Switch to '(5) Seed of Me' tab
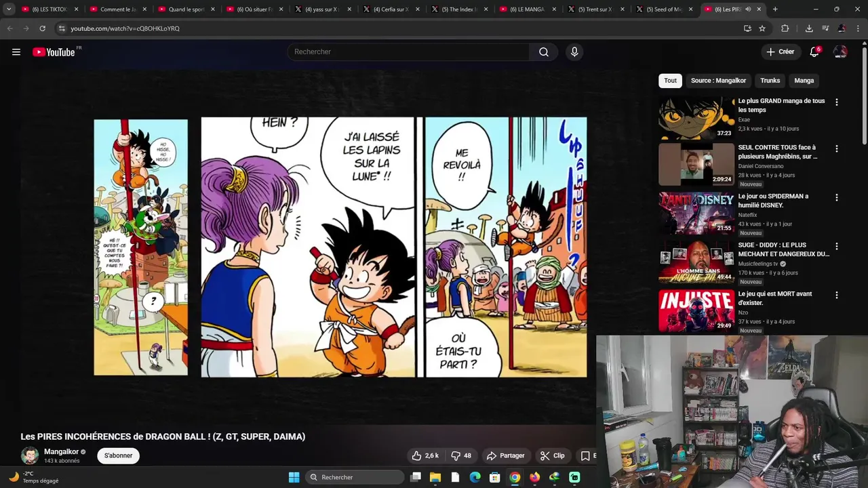This screenshot has height=488, width=868. point(663,9)
